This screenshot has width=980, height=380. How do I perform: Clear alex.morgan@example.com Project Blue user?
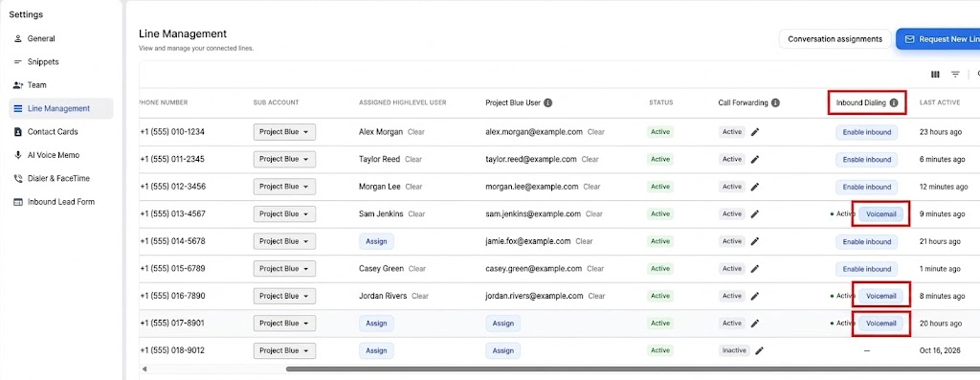click(x=596, y=132)
